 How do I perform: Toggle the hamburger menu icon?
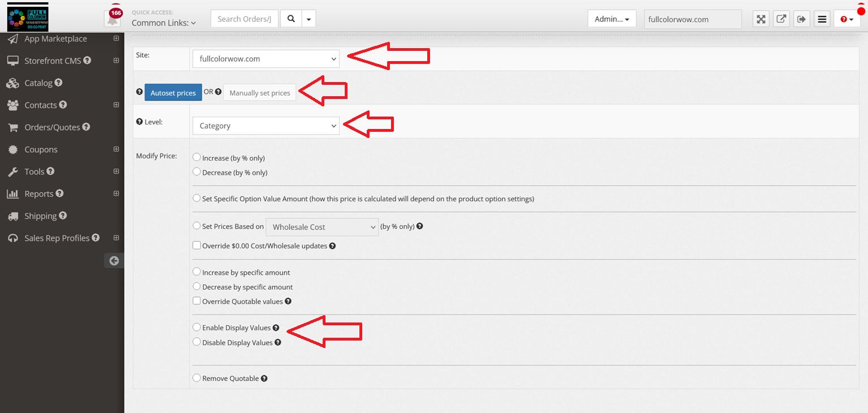(822, 19)
